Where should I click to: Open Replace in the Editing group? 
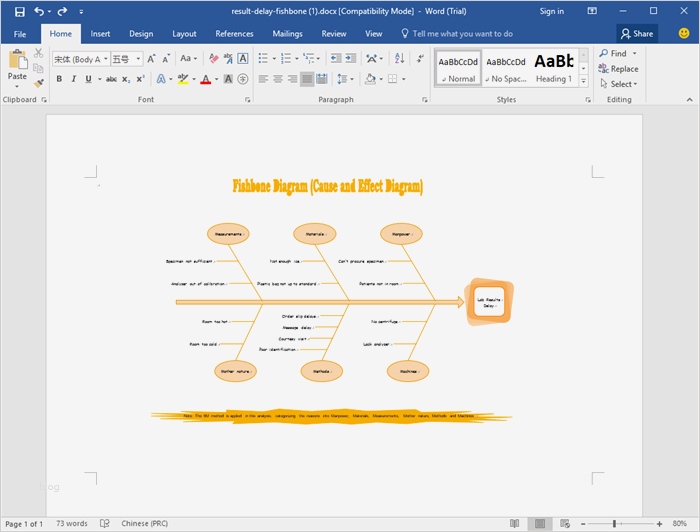(618, 69)
